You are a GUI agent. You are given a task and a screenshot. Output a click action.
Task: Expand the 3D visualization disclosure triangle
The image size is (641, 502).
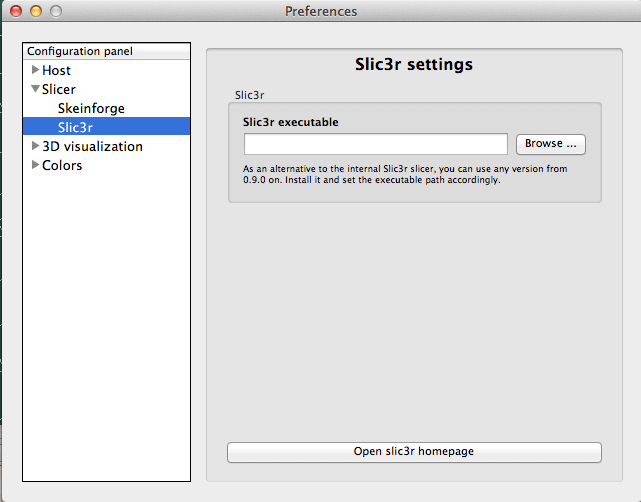click(36, 146)
